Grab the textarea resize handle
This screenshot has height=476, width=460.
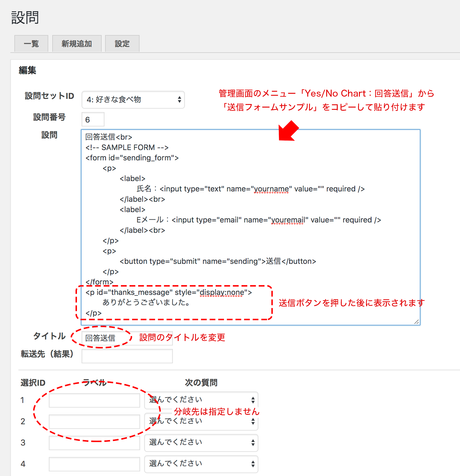(x=416, y=322)
